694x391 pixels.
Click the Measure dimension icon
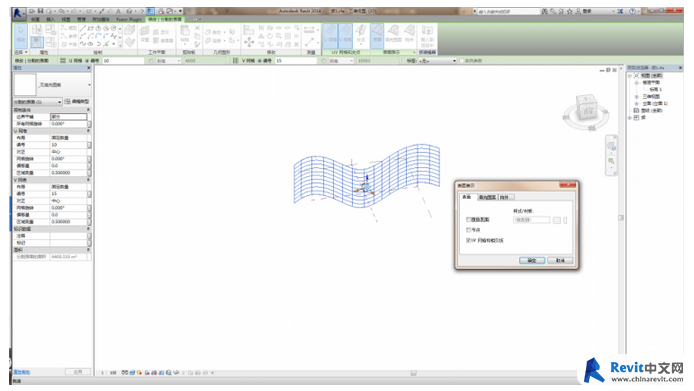pyautogui.click(x=309, y=30)
